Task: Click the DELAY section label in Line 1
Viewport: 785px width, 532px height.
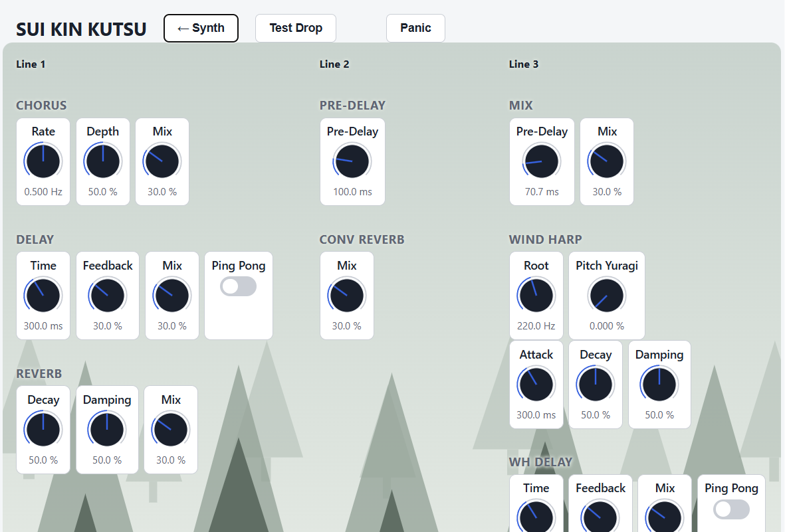Action: pyautogui.click(x=35, y=240)
